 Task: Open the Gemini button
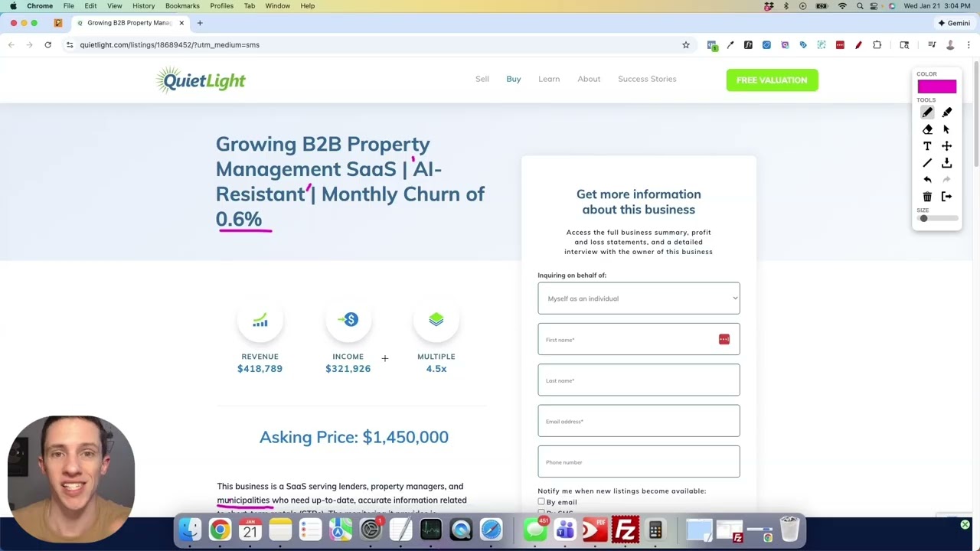click(954, 23)
